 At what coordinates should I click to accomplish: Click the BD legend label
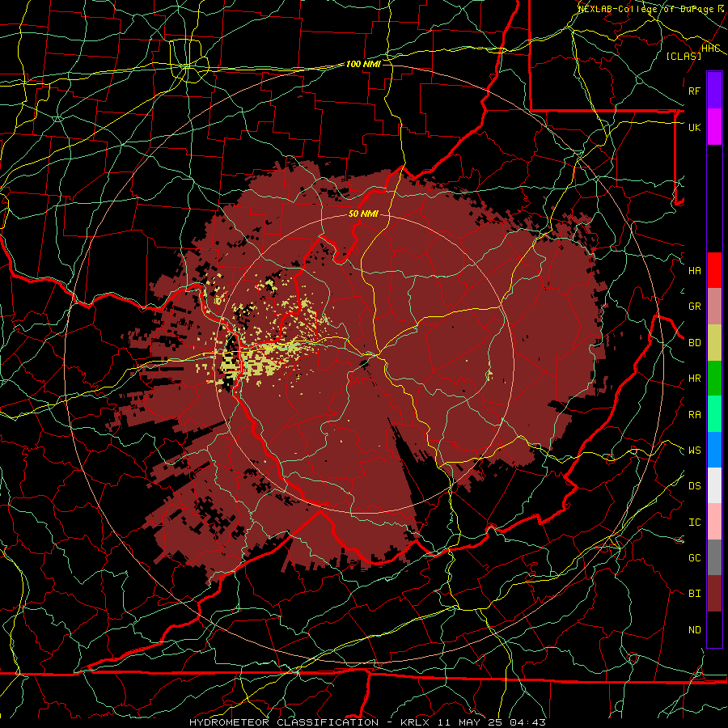click(695, 343)
